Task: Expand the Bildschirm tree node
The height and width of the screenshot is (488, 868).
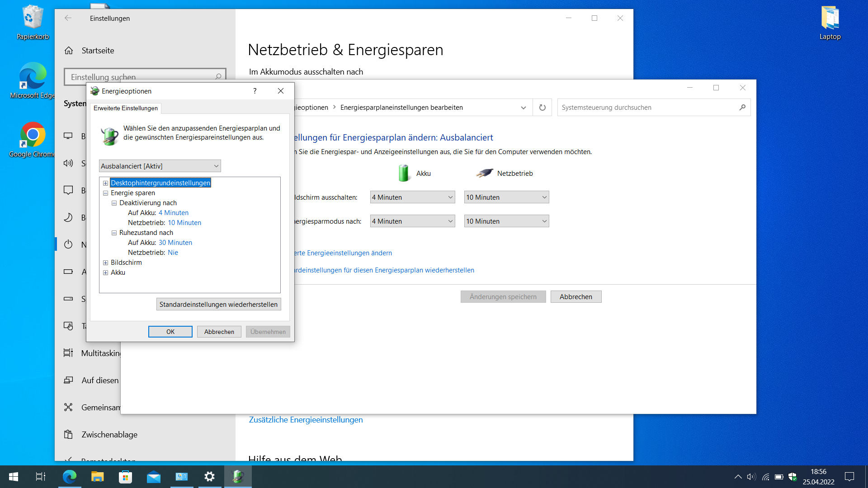Action: (x=105, y=263)
